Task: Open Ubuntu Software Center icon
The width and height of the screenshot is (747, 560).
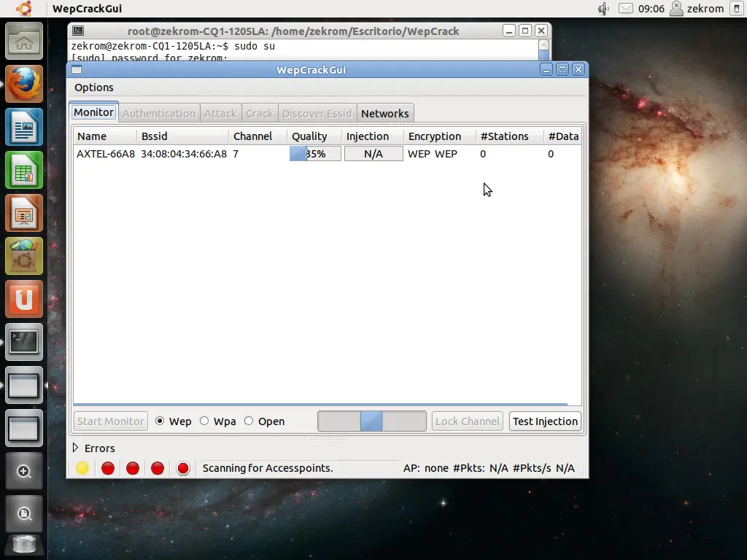Action: [24, 256]
